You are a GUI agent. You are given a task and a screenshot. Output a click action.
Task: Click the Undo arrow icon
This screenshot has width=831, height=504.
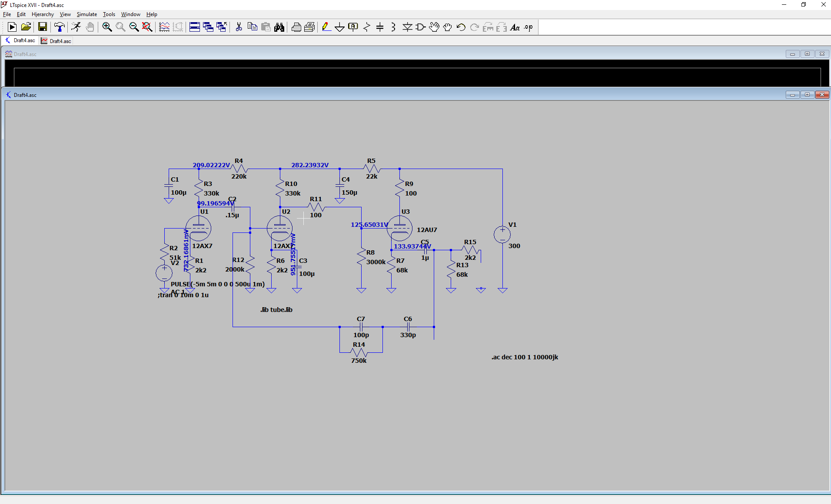tap(461, 27)
